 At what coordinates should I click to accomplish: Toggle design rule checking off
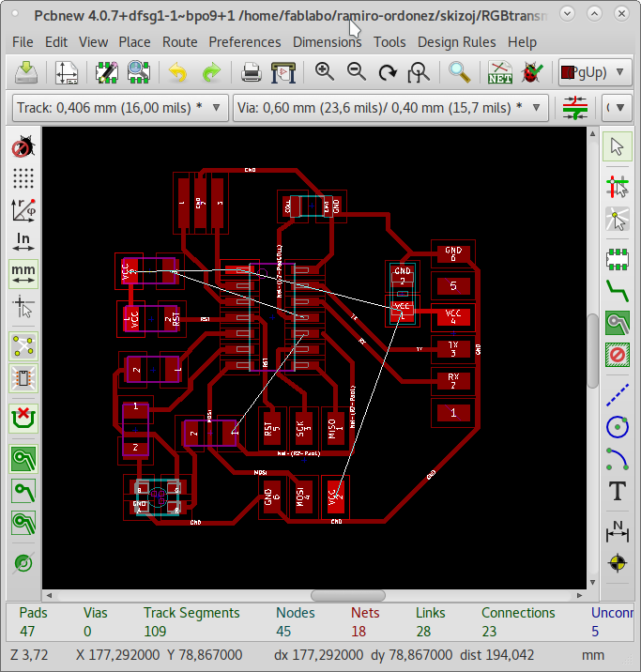point(23,147)
